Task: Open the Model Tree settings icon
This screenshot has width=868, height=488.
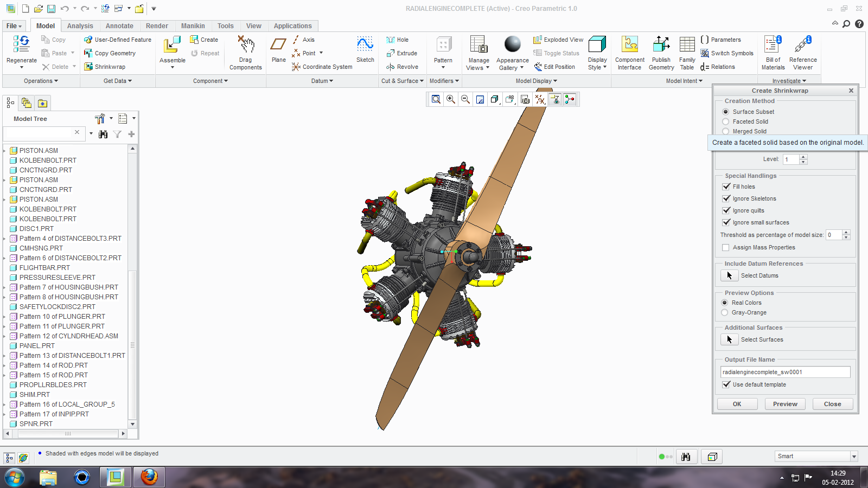Action: coord(100,119)
